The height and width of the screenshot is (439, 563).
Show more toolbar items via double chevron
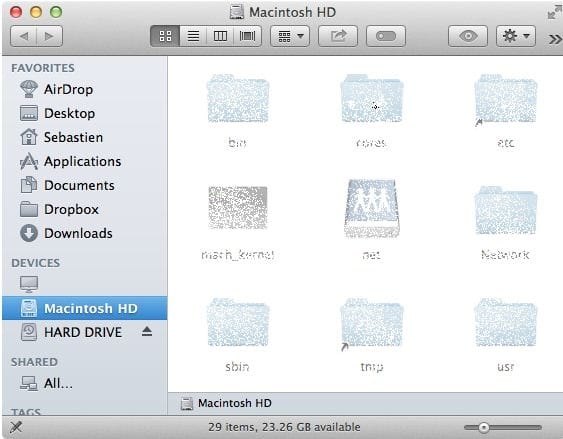(x=555, y=39)
